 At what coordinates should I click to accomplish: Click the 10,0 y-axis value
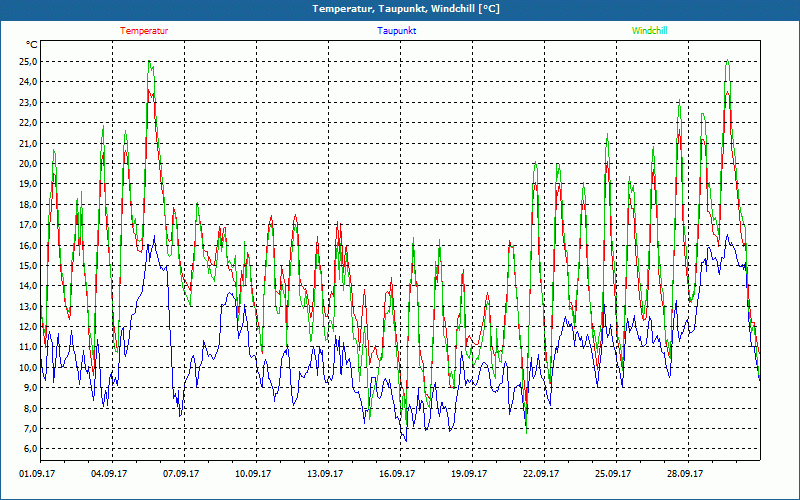pos(29,368)
